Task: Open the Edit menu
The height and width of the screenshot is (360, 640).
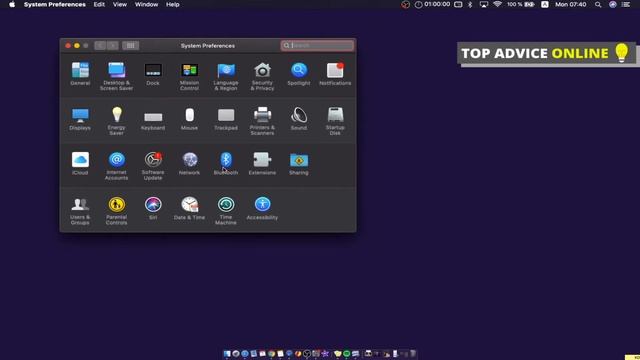Action: pos(99,4)
